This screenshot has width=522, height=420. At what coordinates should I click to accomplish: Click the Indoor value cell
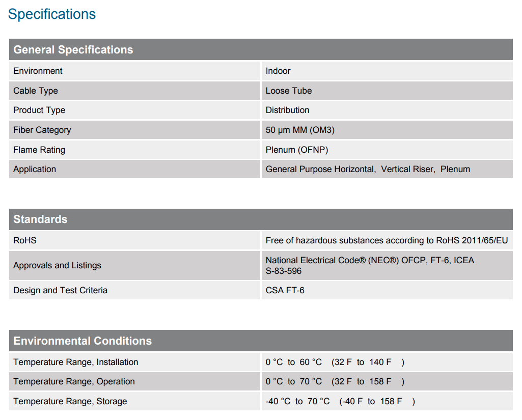pos(278,71)
